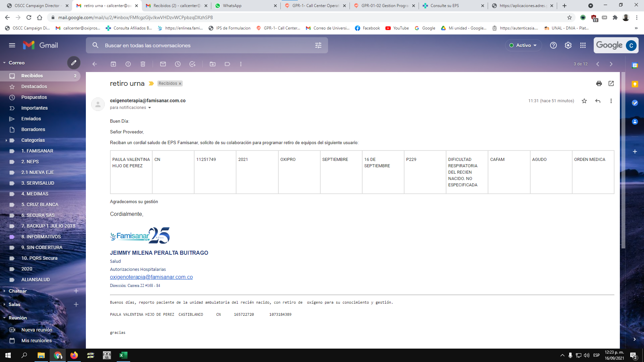Expand the Categorías label tree
Screen dimensions: 644x362
[x=6, y=140]
